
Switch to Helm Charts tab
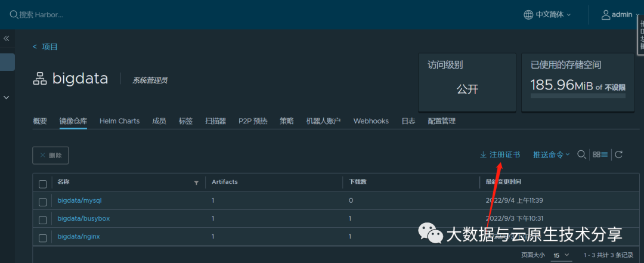(119, 121)
